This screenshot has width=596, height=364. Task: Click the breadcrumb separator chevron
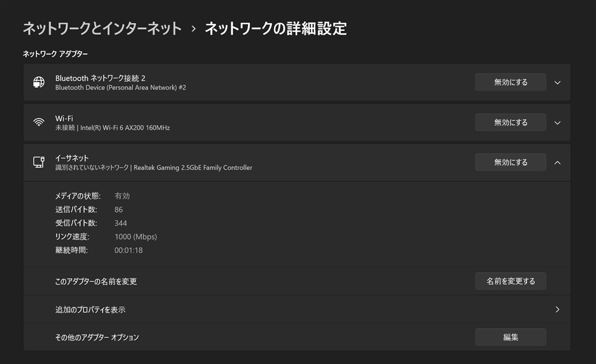coord(194,28)
